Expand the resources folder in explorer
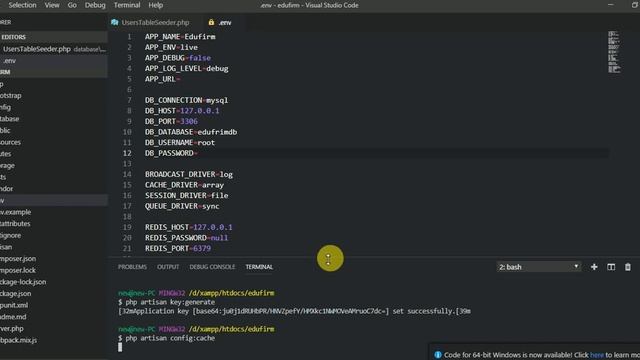640x360 pixels. pos(11,142)
